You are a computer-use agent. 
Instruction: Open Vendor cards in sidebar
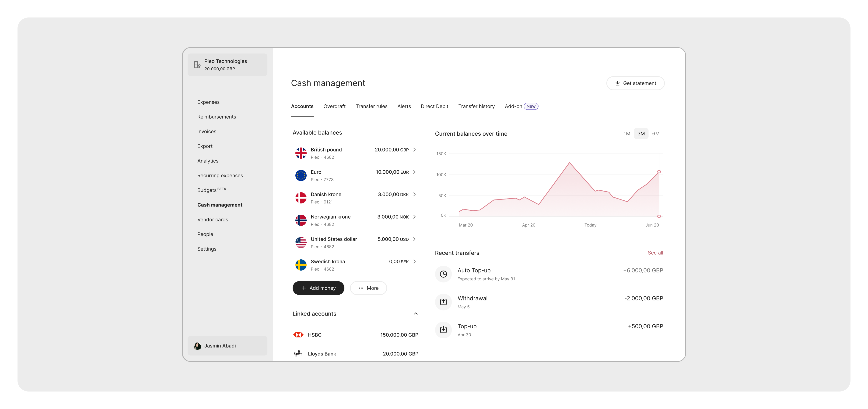213,220
